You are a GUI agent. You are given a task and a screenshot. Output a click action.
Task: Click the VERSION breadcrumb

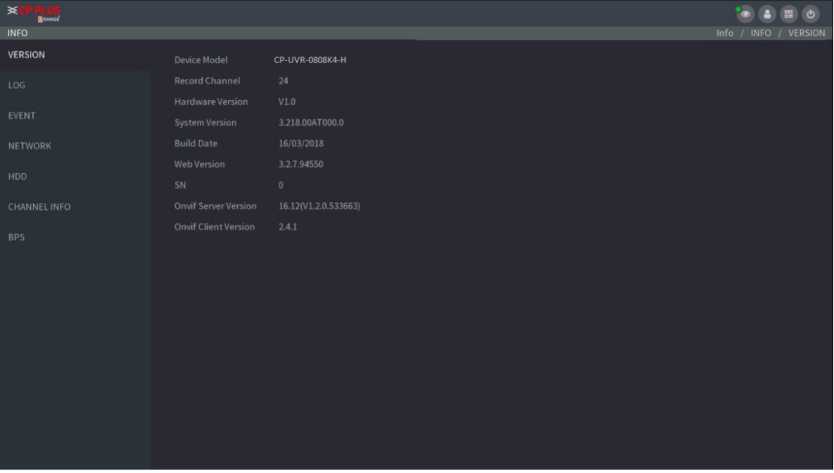tap(806, 33)
